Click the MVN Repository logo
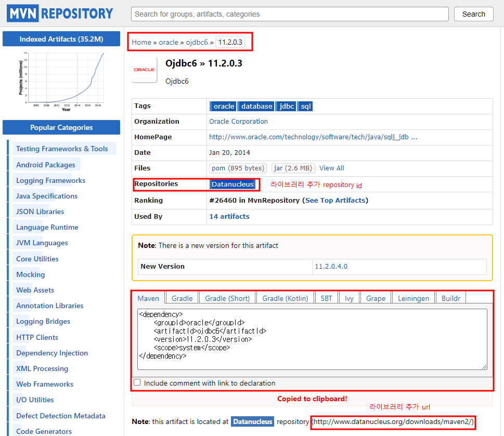 pos(60,14)
